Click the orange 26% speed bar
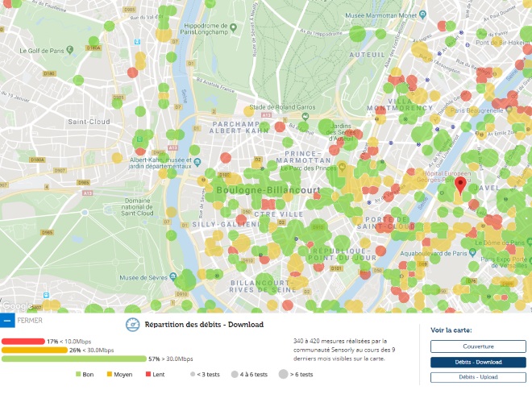532x394 pixels. coord(34,350)
